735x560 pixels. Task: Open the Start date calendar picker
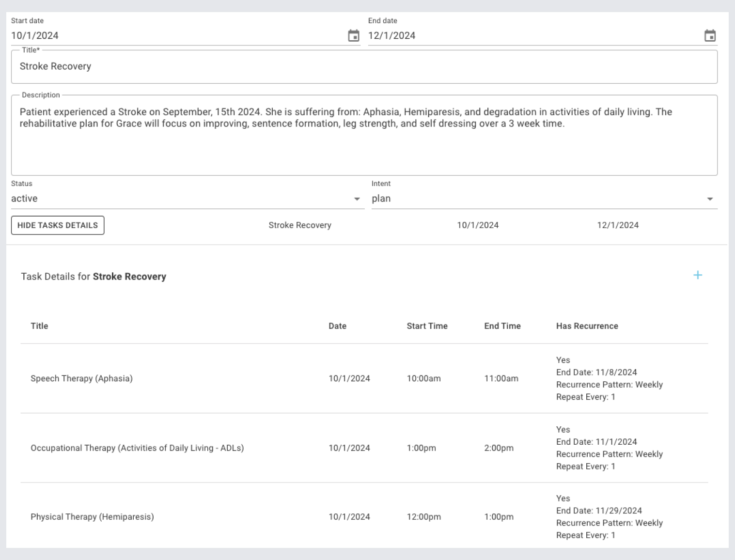[x=354, y=36]
